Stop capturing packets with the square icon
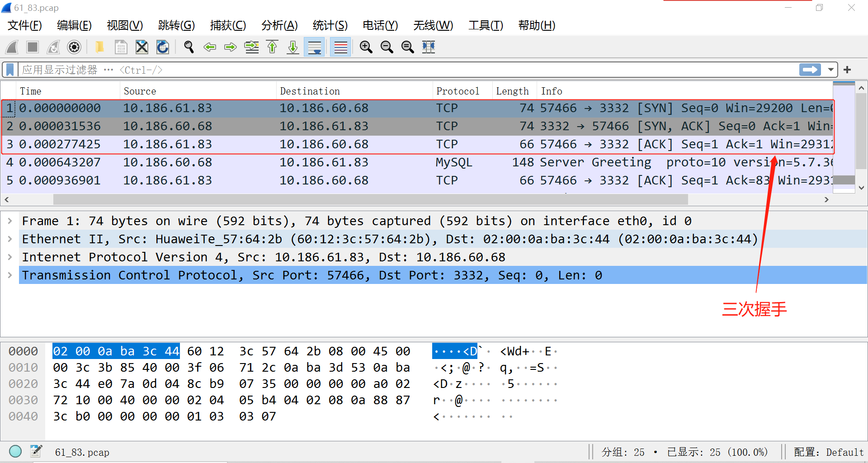Viewport: 868px width, 463px height. [x=33, y=47]
